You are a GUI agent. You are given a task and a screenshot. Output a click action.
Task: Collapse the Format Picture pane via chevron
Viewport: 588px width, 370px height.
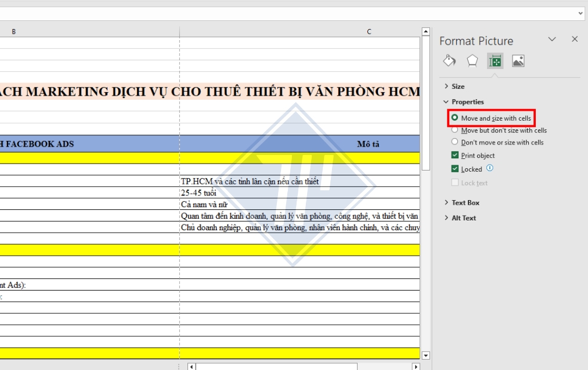coord(551,40)
